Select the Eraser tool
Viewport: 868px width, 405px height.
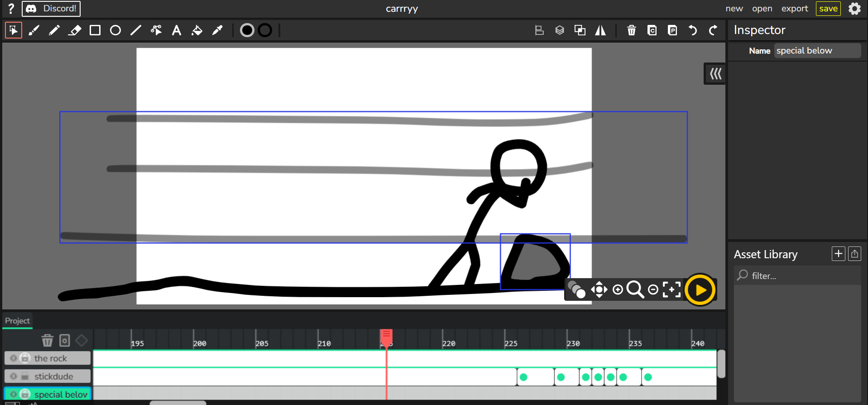click(x=75, y=30)
